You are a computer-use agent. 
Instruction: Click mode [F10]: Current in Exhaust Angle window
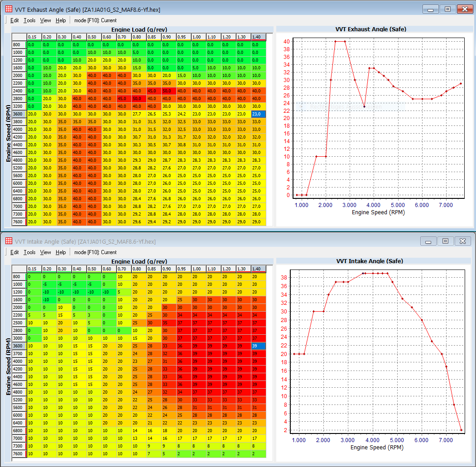tap(95, 20)
